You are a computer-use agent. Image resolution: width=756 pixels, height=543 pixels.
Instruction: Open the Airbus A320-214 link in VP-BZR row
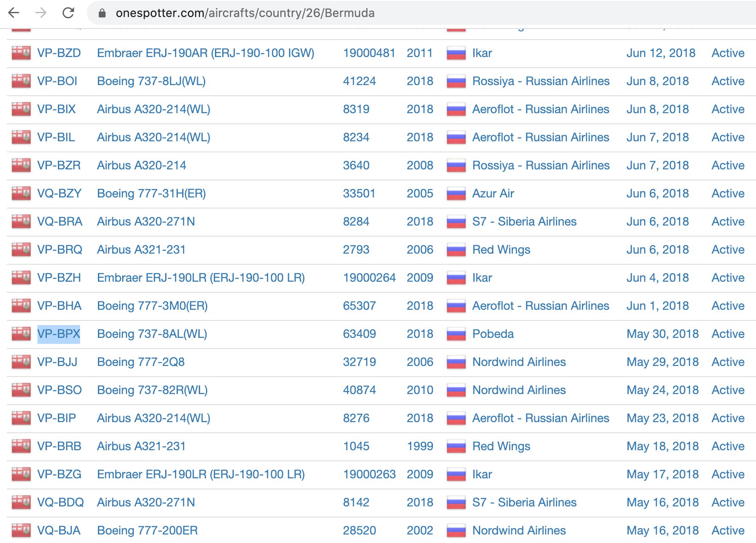coord(142,166)
